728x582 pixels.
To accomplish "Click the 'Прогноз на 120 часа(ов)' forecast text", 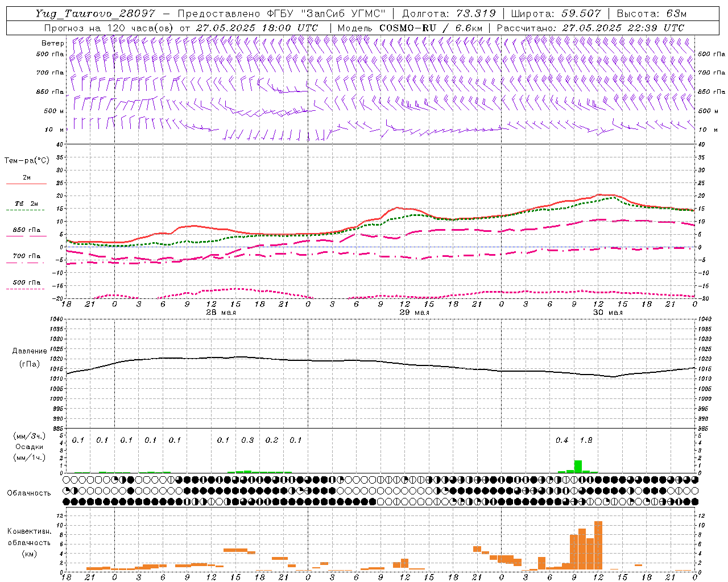I will (109, 28).
